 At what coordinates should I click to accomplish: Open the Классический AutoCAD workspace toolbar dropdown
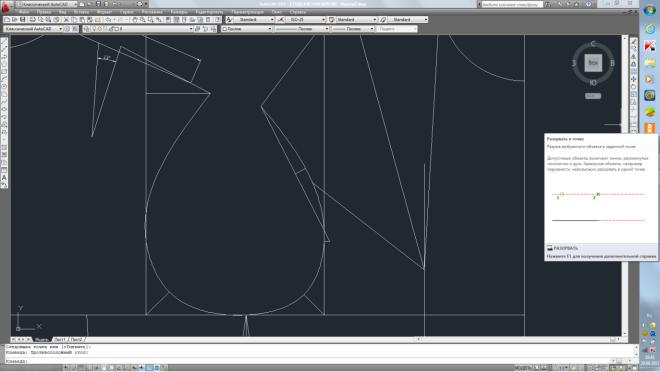(33, 29)
